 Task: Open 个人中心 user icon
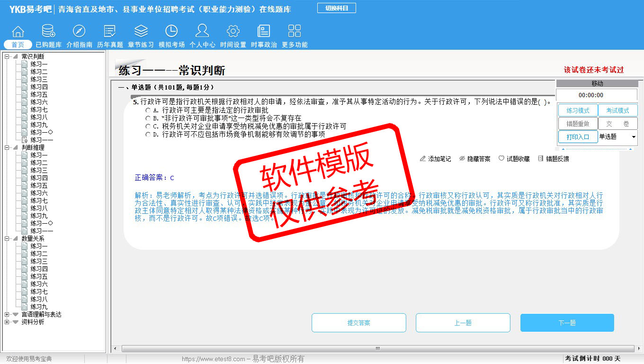pyautogui.click(x=202, y=31)
